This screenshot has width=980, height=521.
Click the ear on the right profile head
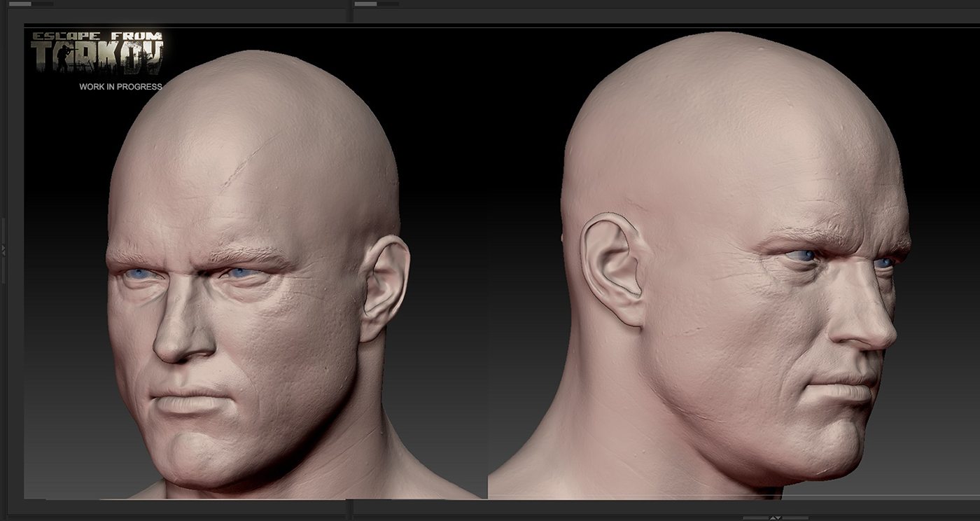click(612, 269)
